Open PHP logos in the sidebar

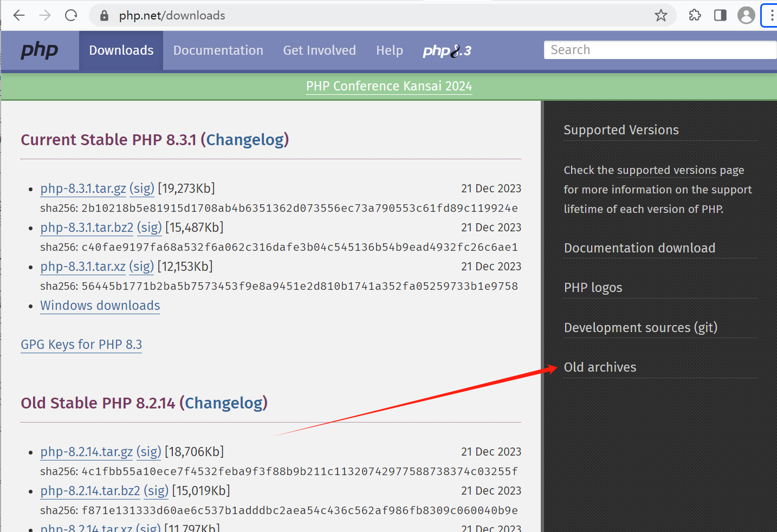point(593,288)
